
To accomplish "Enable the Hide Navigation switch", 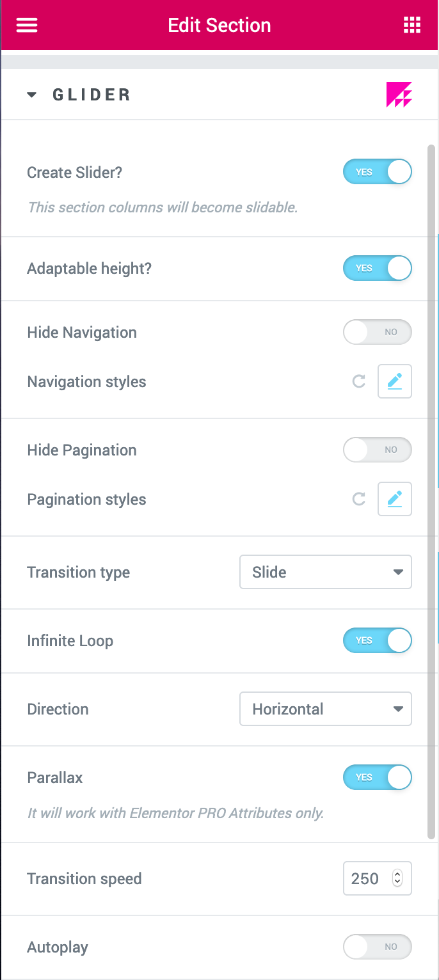I will 378,332.
